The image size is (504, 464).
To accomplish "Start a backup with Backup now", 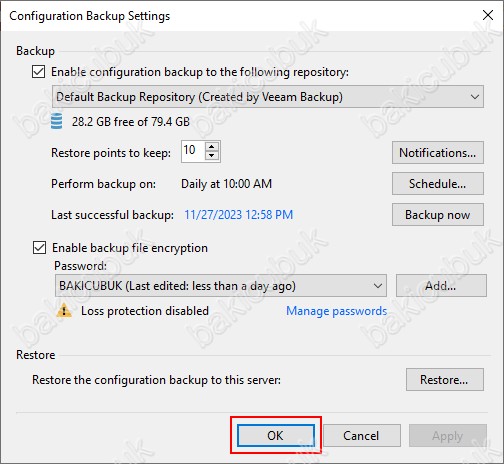I will (x=438, y=215).
